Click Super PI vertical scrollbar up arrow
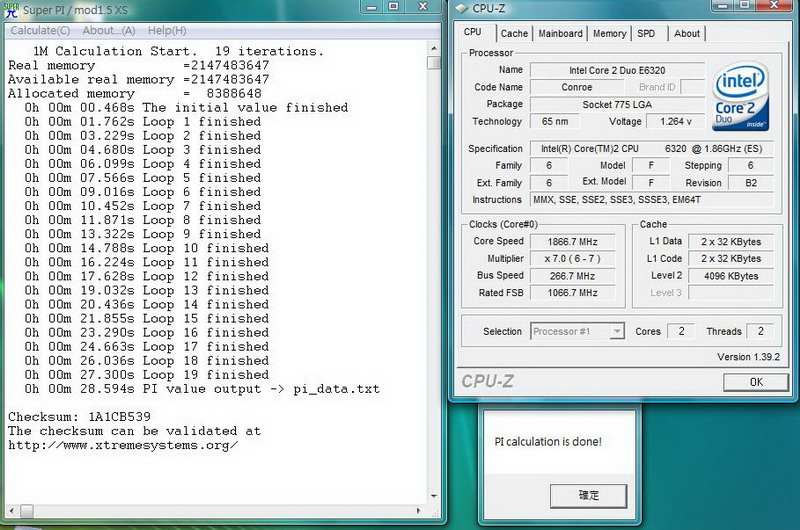 click(434, 48)
